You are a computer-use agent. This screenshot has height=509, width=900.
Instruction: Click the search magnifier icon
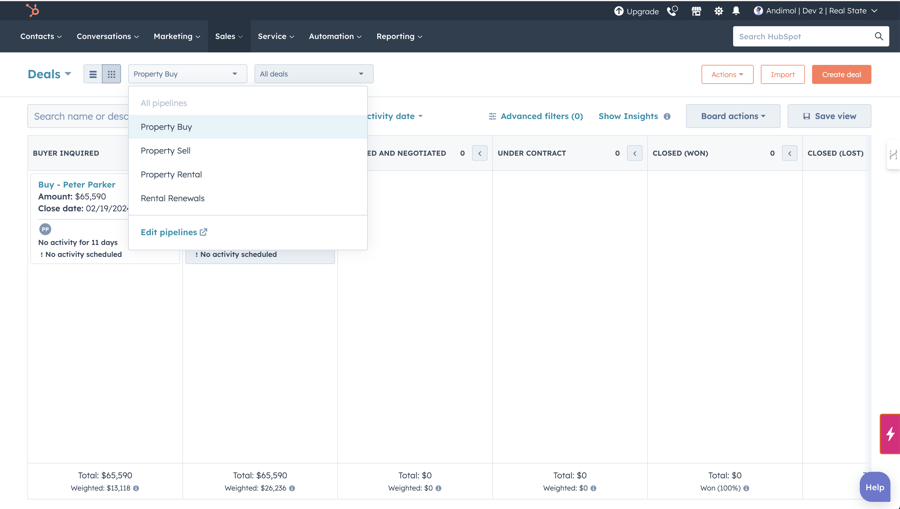click(x=879, y=36)
